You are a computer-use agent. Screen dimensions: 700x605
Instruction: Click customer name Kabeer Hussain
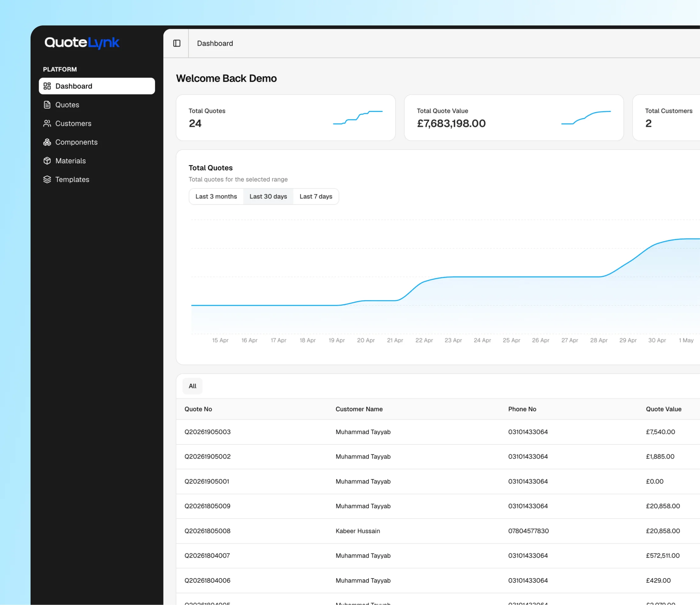coord(358,531)
